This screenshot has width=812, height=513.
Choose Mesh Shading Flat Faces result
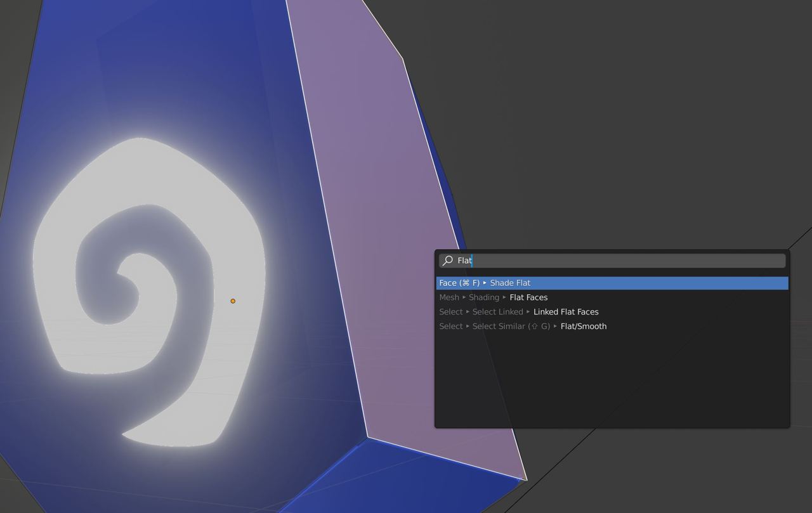(x=612, y=297)
